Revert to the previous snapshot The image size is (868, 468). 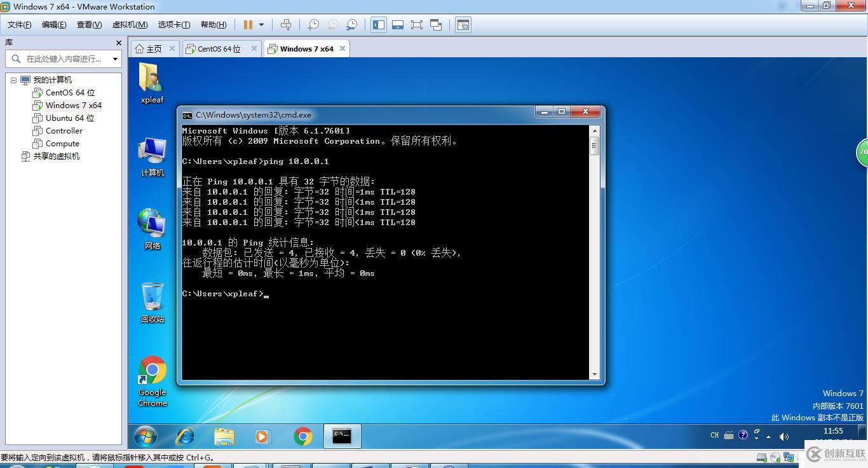pos(332,25)
